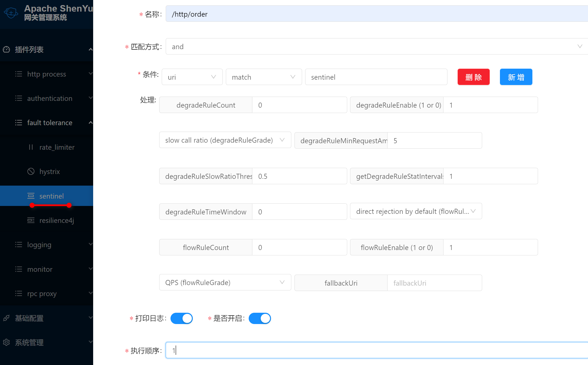Open the QPS flowRuleGrade dropdown
The height and width of the screenshot is (365, 588).
[225, 283]
